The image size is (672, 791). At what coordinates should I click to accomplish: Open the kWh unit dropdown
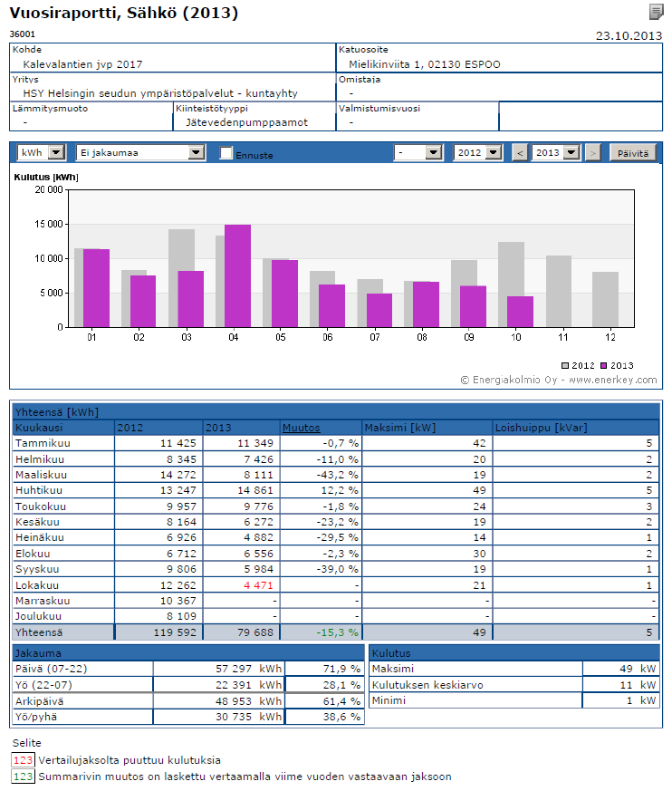coord(42,152)
